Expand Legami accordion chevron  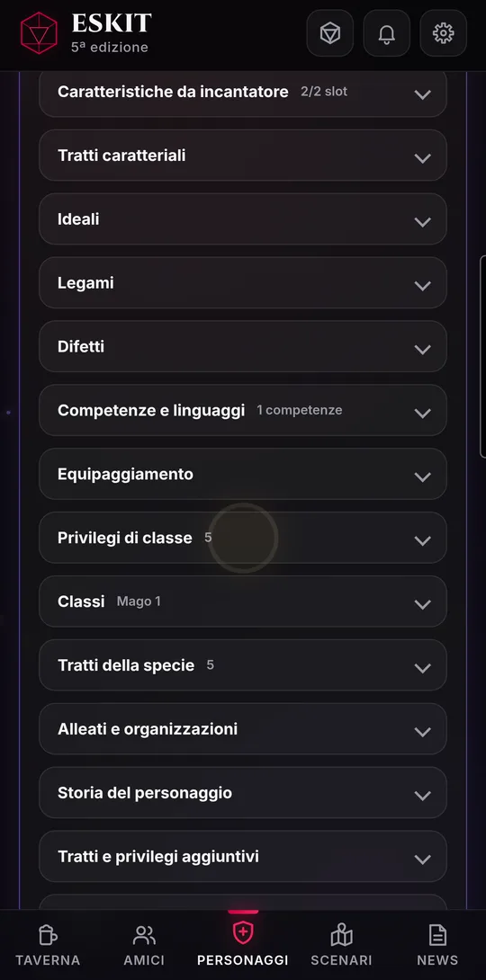click(423, 286)
